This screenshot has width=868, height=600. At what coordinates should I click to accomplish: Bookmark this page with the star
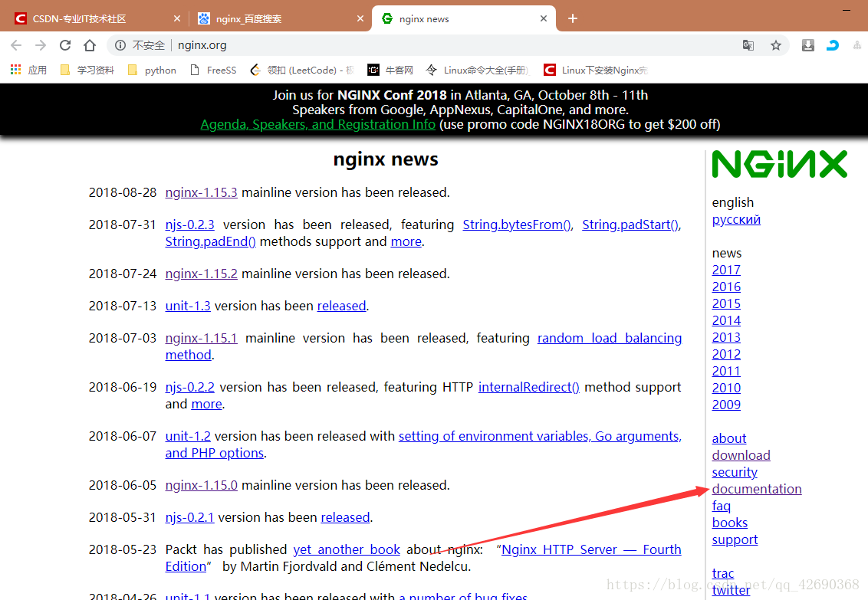point(776,45)
